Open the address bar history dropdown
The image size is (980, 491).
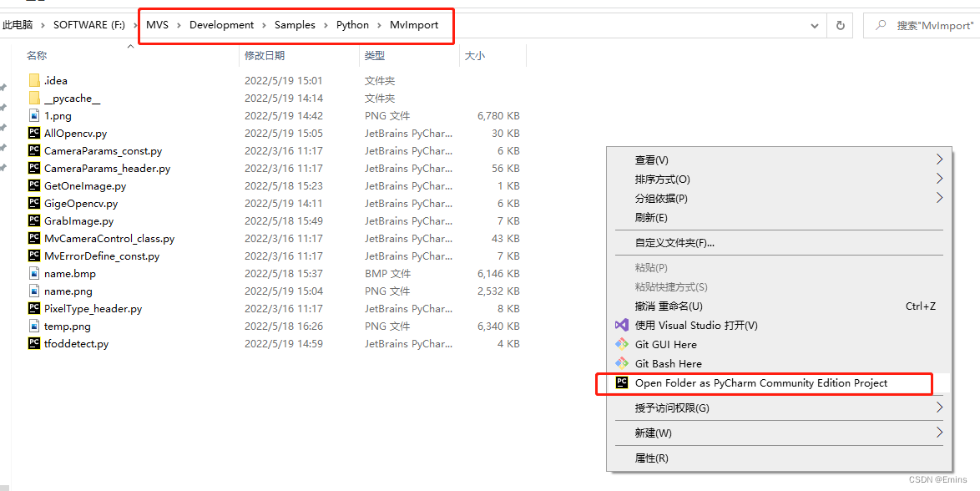[x=815, y=26]
